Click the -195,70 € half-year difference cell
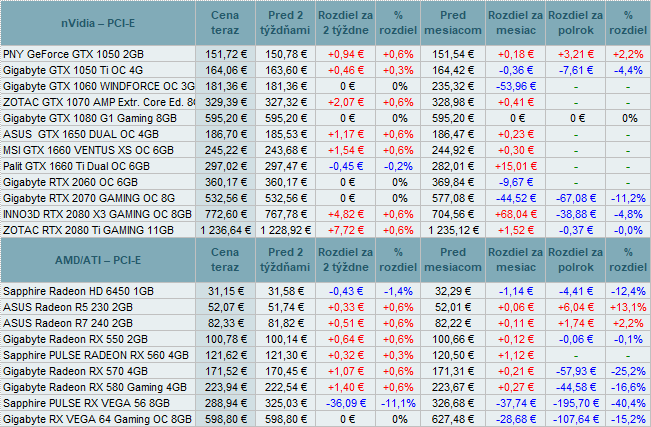This screenshot has height=427, width=651. pos(576,403)
